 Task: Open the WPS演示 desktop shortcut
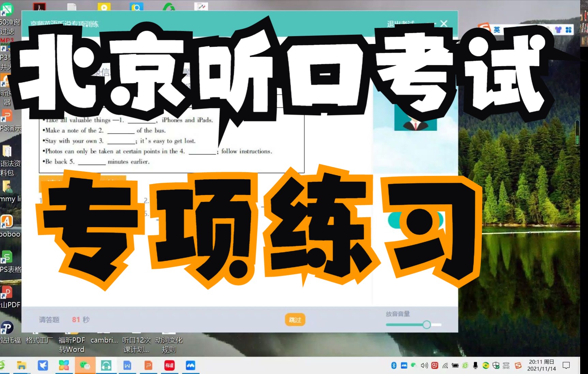(9, 120)
